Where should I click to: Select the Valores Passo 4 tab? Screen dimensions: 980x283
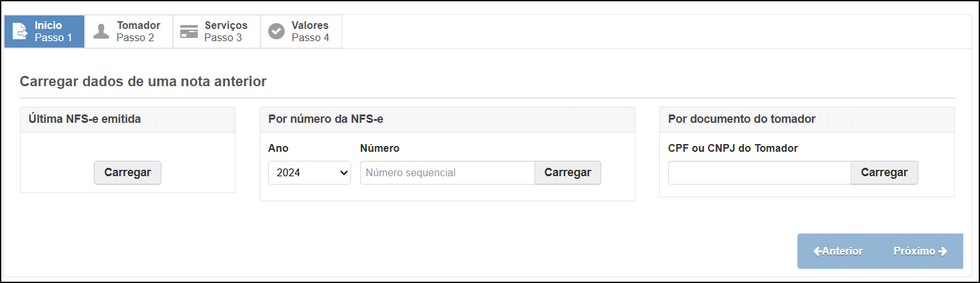click(x=301, y=32)
